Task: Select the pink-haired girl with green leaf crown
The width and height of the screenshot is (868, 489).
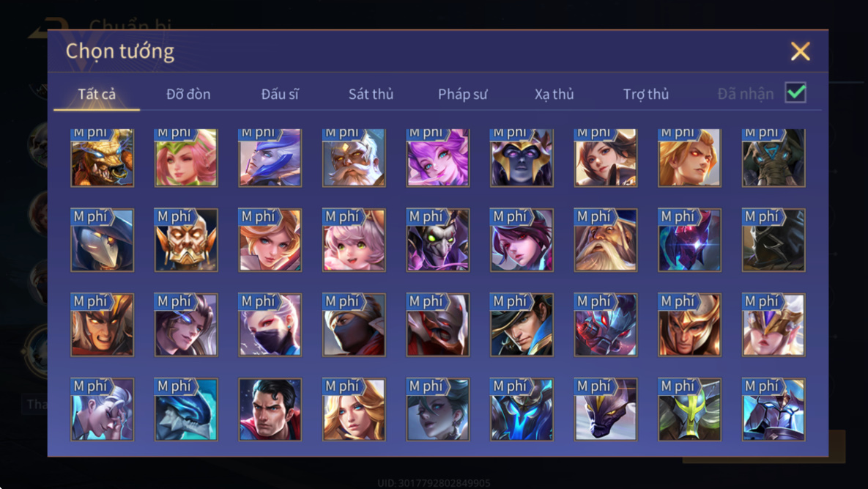Action: click(186, 158)
